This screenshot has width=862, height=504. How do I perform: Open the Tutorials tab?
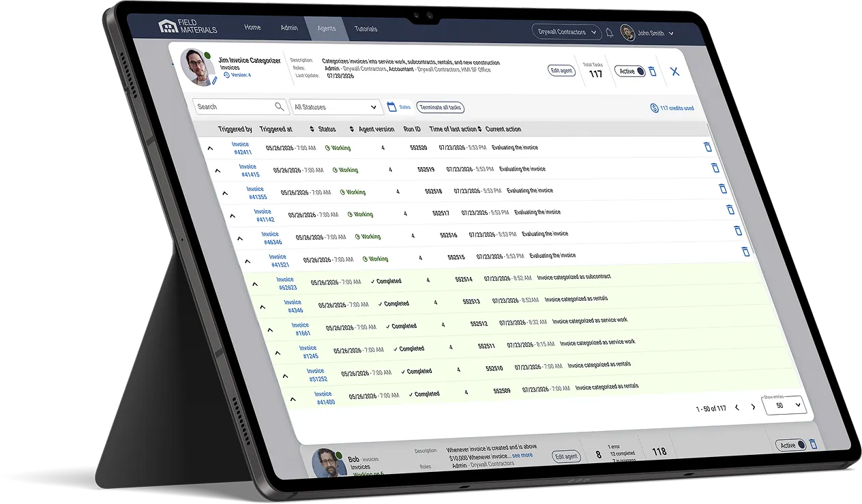pos(366,29)
